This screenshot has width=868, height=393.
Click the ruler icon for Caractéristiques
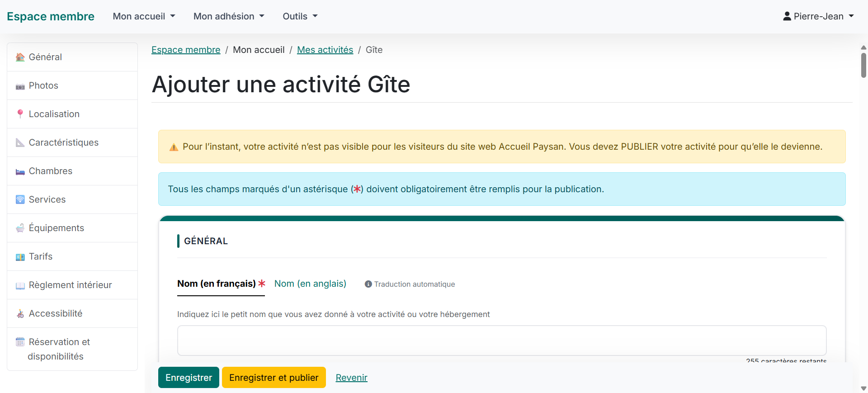pos(20,143)
